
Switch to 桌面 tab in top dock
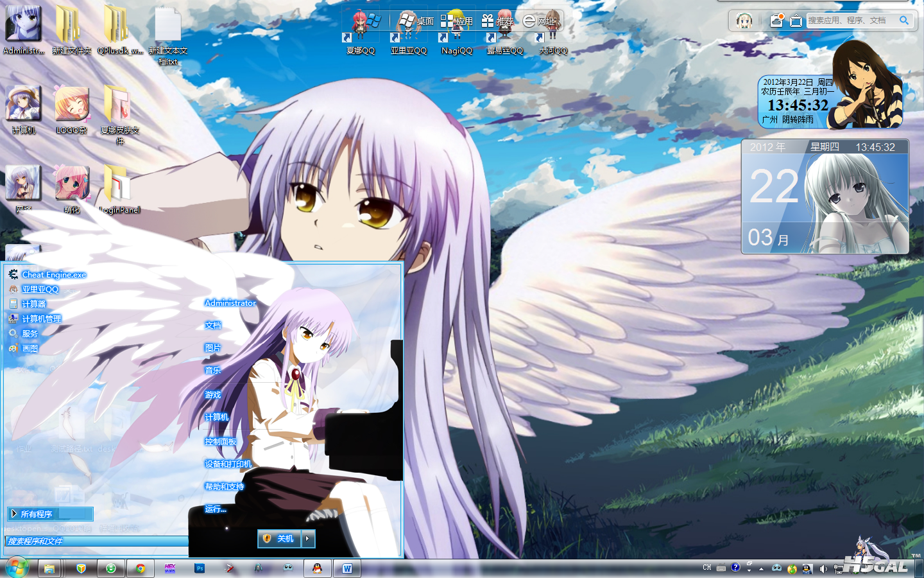click(x=416, y=21)
